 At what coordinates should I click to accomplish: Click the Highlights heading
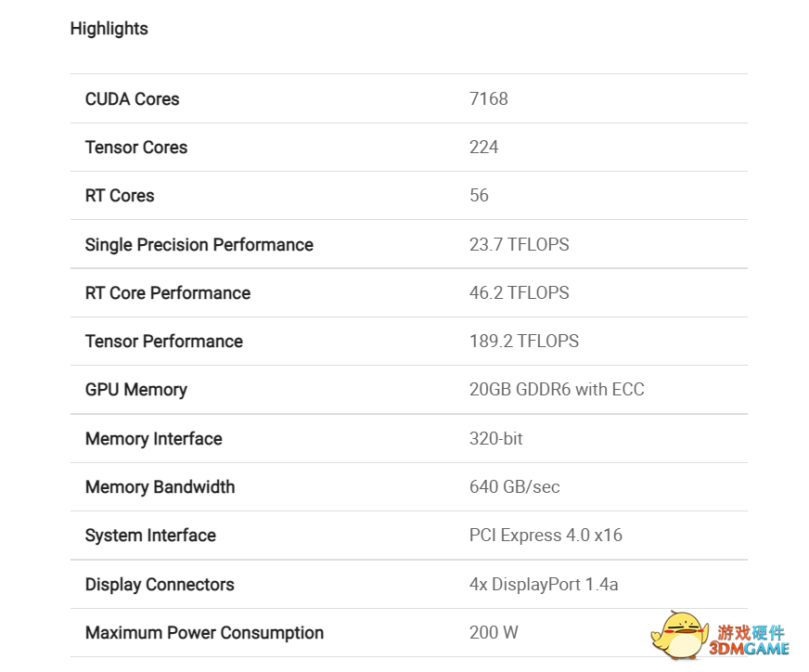109,29
